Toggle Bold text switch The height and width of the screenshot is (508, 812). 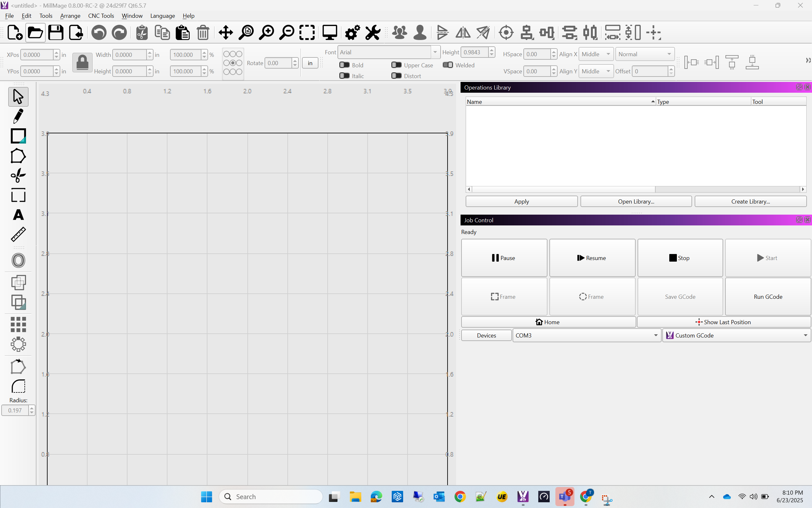(x=344, y=65)
